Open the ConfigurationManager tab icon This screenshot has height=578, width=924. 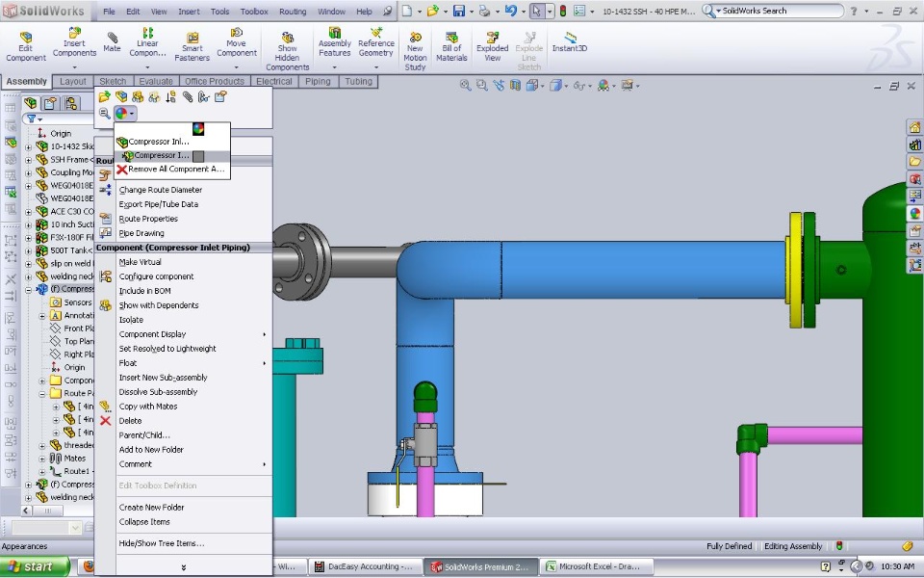[x=70, y=104]
